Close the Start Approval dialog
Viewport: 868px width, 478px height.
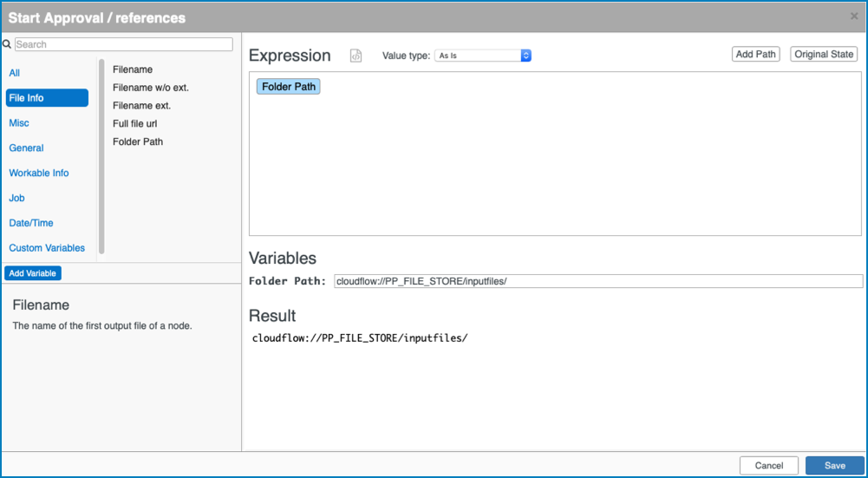pos(854,16)
